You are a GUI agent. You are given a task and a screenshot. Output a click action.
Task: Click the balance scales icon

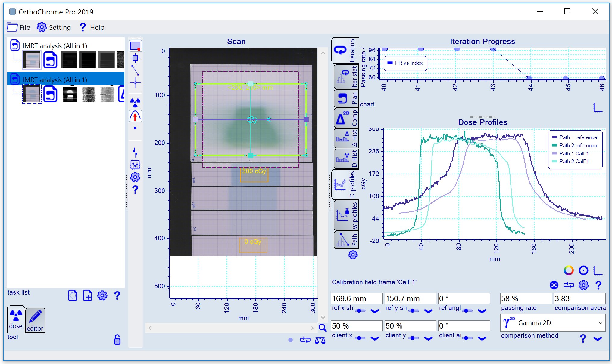click(320, 340)
